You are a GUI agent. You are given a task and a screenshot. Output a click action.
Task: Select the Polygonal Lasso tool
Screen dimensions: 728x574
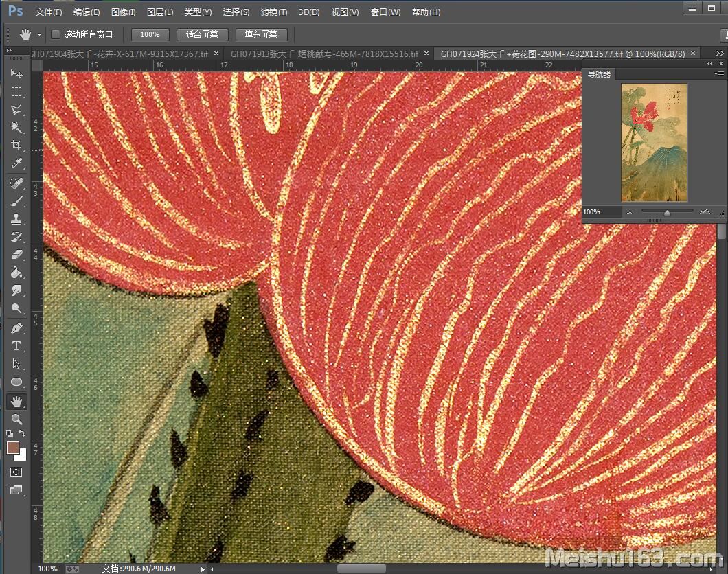[x=16, y=110]
